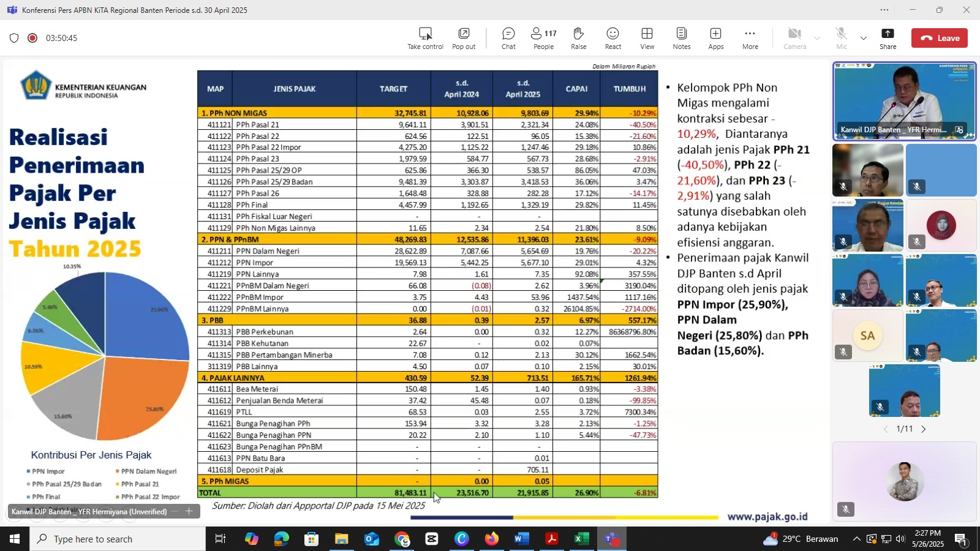Open the View layout options
Viewport: 980px width, 551px height.
[x=647, y=38]
